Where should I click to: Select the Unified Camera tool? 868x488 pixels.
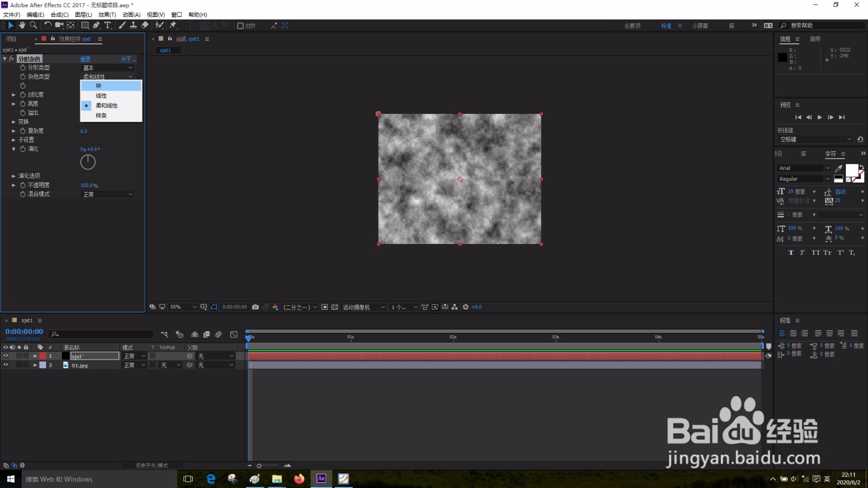[59, 25]
